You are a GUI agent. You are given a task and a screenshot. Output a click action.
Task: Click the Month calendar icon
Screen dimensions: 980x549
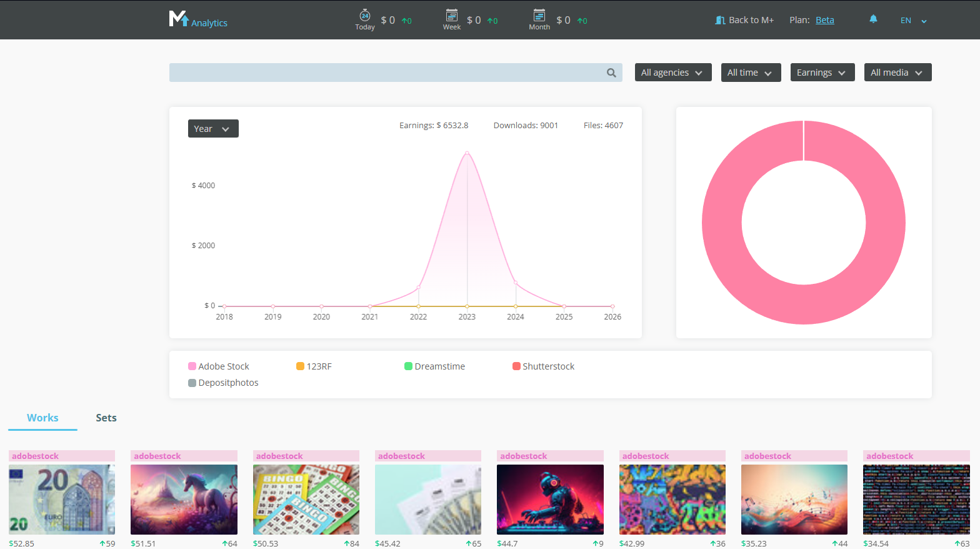click(539, 16)
